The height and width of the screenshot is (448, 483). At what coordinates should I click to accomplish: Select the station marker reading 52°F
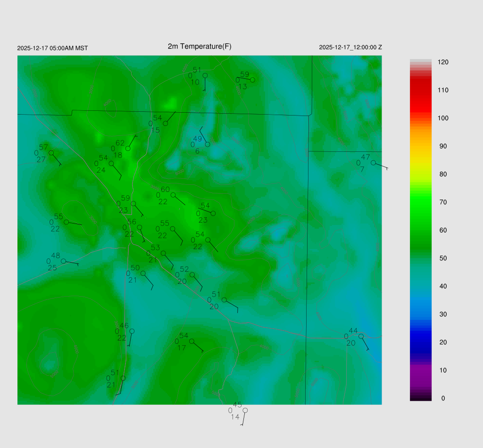(192, 274)
